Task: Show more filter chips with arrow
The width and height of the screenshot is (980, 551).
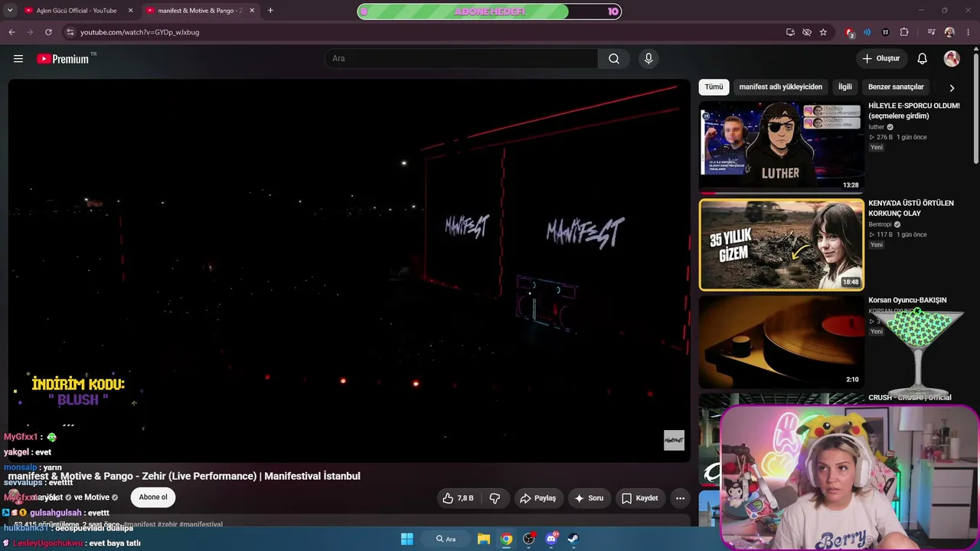Action: pos(952,88)
